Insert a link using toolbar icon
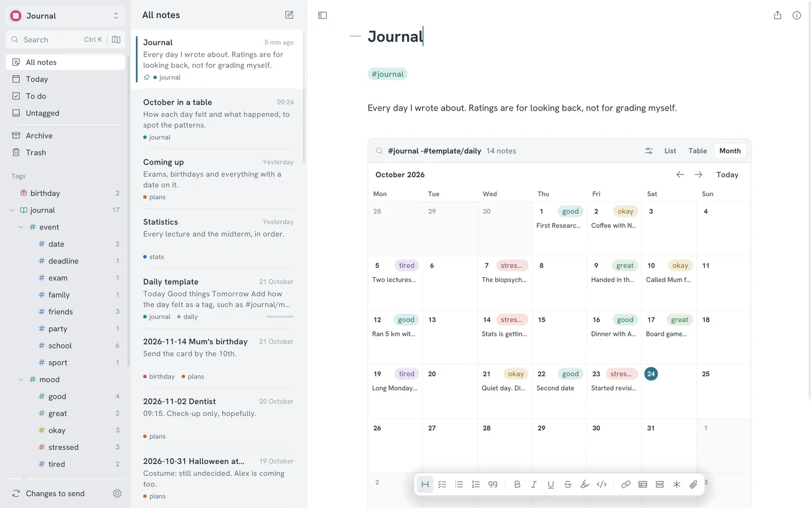The width and height of the screenshot is (812, 508). coord(626,484)
